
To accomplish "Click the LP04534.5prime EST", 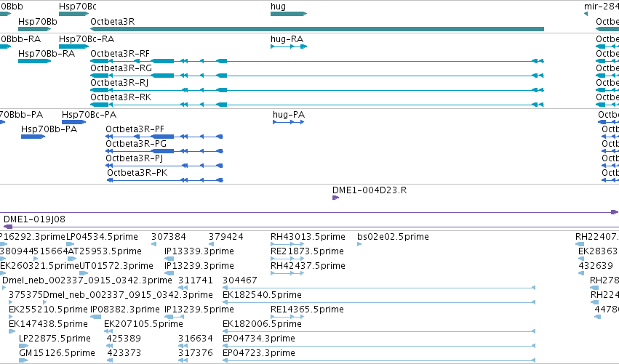I will tap(71, 244).
